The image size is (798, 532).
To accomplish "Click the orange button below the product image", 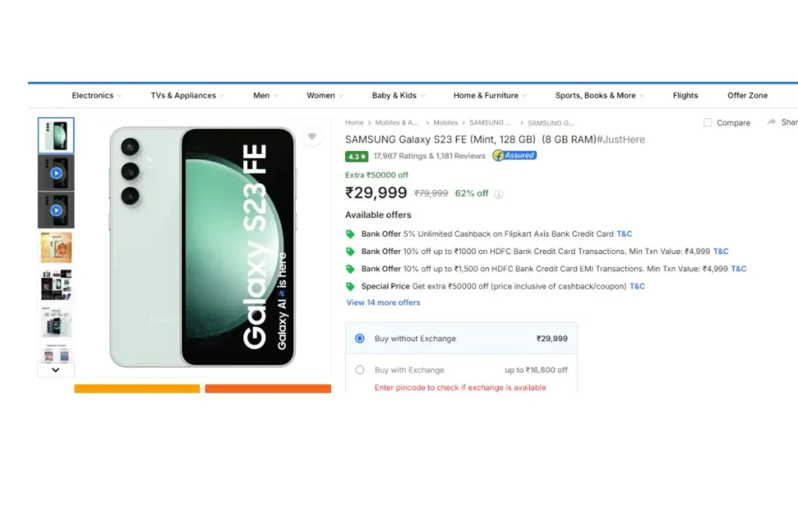I will pyautogui.click(x=268, y=389).
